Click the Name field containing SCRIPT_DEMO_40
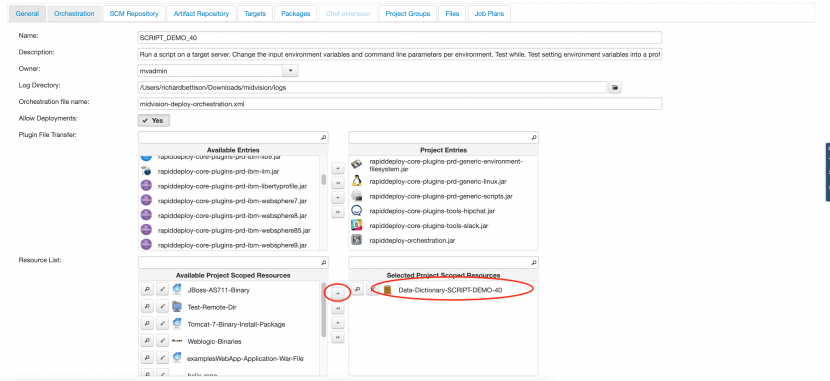This screenshot has height=381, width=830. (x=399, y=38)
